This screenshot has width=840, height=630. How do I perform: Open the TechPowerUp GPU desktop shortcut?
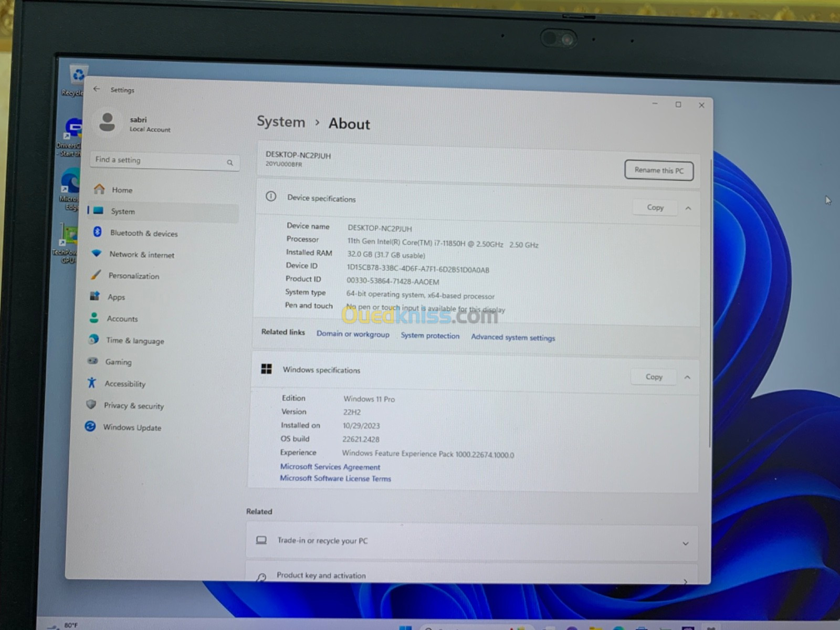click(x=66, y=243)
